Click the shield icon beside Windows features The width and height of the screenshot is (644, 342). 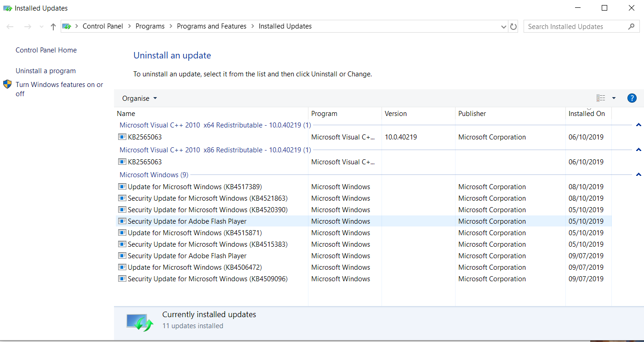click(x=7, y=84)
